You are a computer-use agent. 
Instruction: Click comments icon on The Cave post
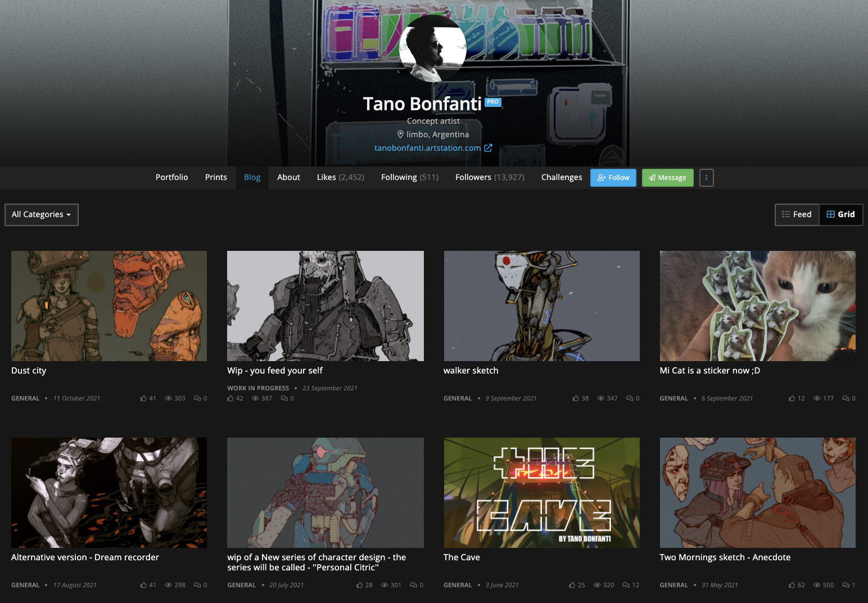626,585
